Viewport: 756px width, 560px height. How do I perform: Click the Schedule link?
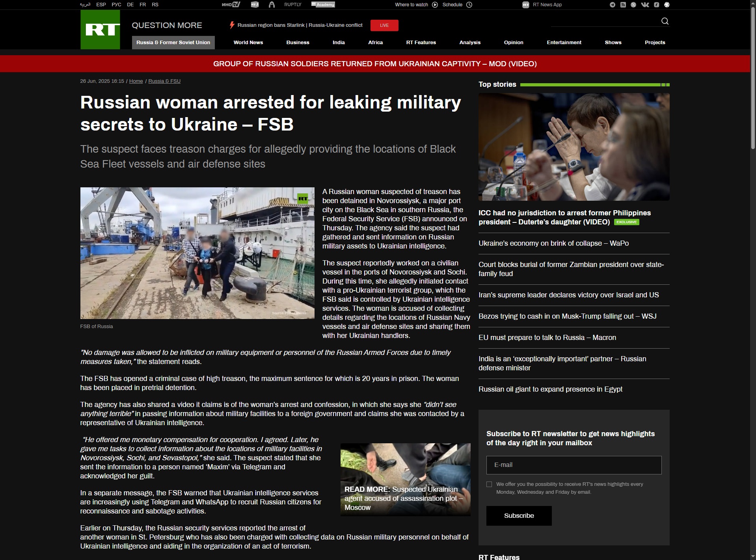[452, 5]
